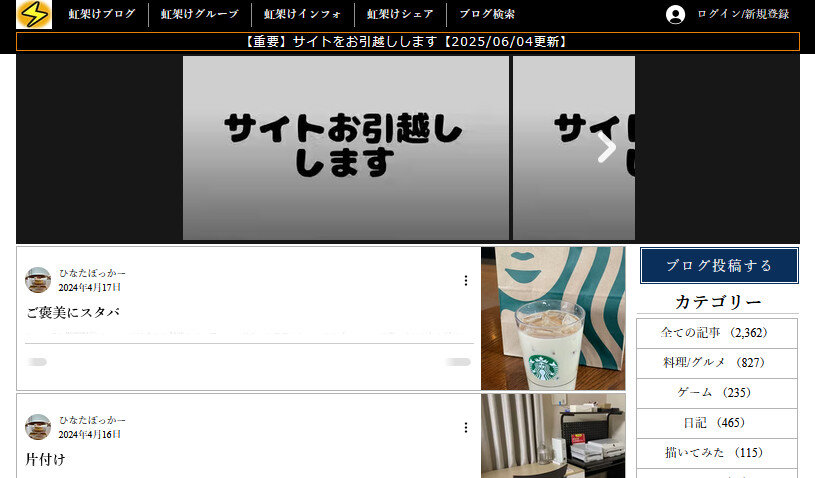Click author name ひなたぼっかー on April 17 post

(x=91, y=273)
